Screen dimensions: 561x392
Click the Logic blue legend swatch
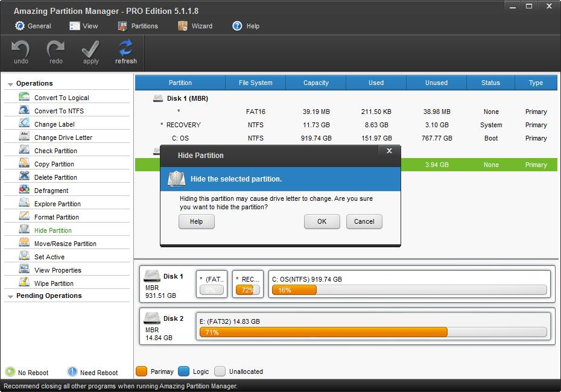tap(183, 371)
